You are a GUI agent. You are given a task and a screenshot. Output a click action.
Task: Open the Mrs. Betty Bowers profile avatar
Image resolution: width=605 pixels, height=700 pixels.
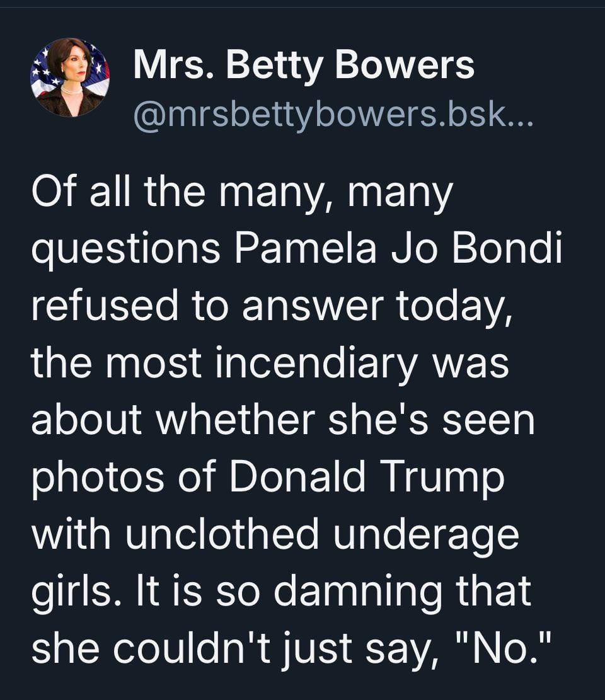pos(70,77)
